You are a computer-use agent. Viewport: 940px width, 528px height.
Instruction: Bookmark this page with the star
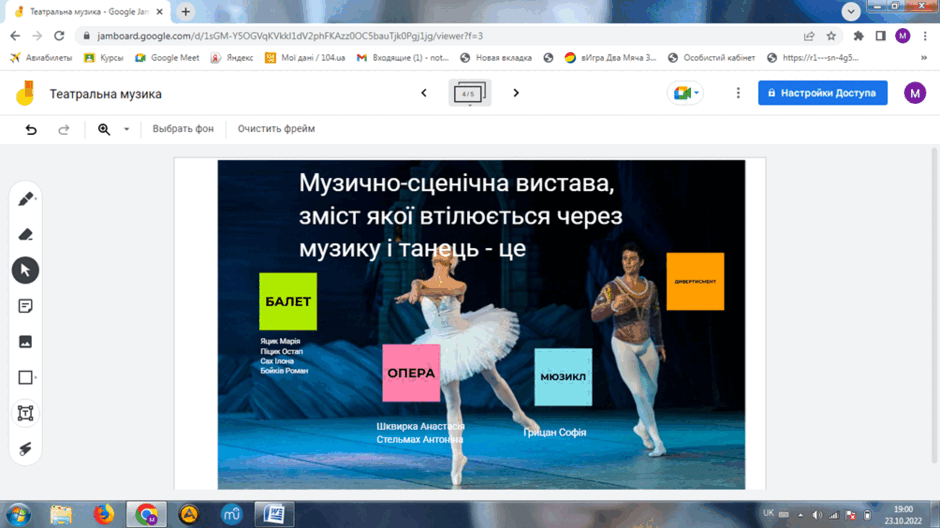point(831,36)
